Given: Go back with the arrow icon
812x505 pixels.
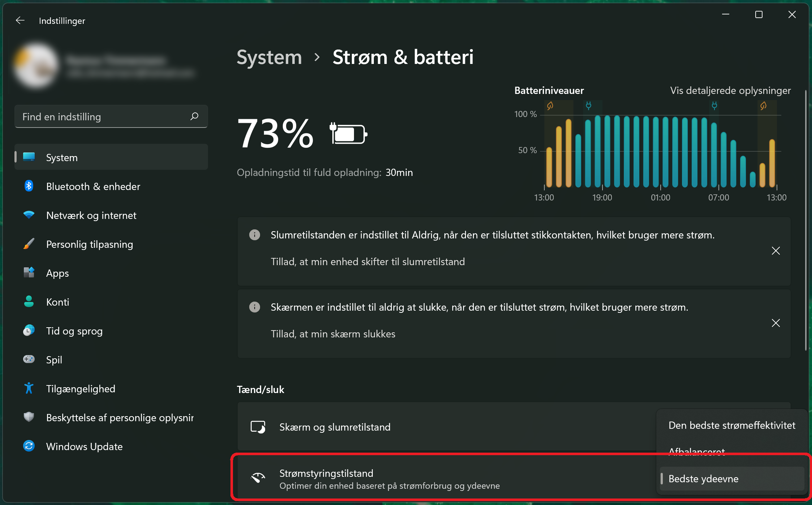Looking at the screenshot, I should click(20, 21).
